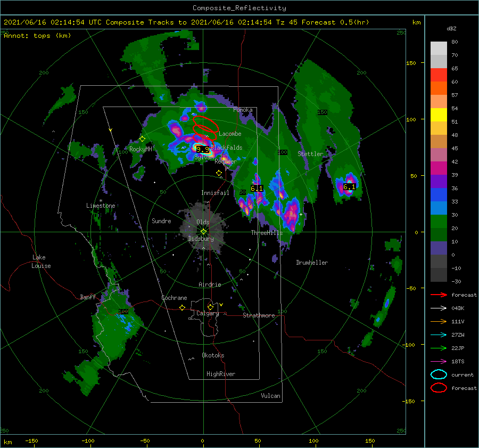Click the cyan current ellipse legend icon

439,374
